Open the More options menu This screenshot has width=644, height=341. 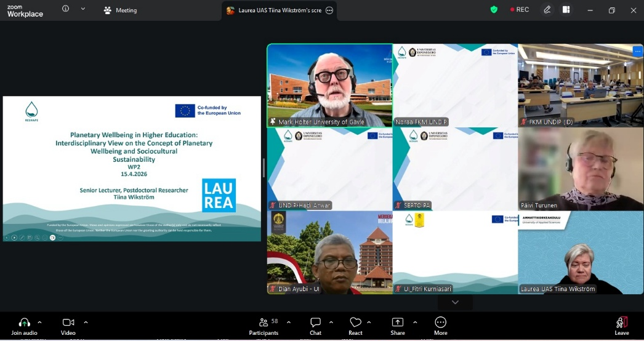coord(440,323)
